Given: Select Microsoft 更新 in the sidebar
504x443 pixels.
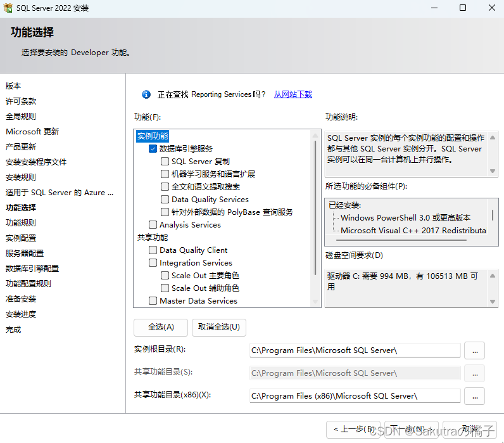Looking at the screenshot, I should click(32, 132).
